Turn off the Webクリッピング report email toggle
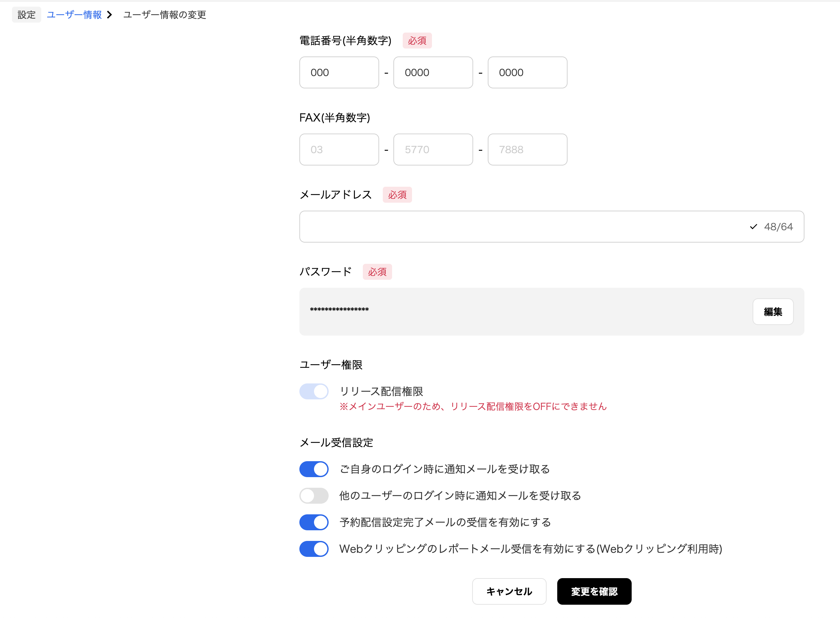The height and width of the screenshot is (618, 840). pos(314,549)
